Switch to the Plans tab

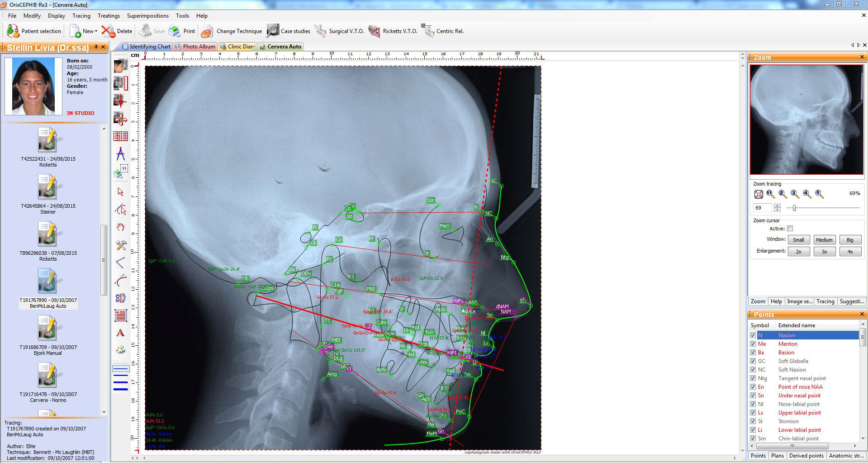777,456
